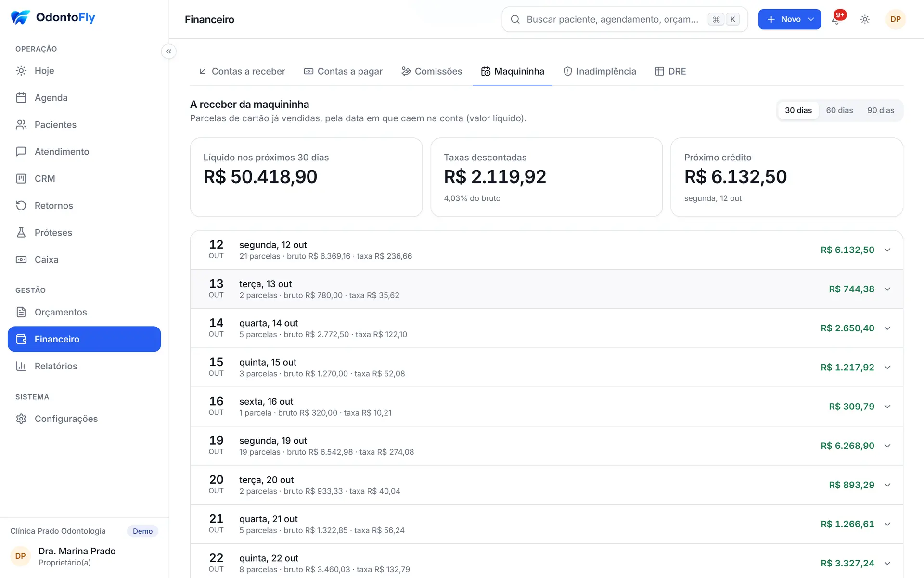This screenshot has height=578, width=924.
Task: Go to Hoje in the sidebar
Action: click(84, 71)
